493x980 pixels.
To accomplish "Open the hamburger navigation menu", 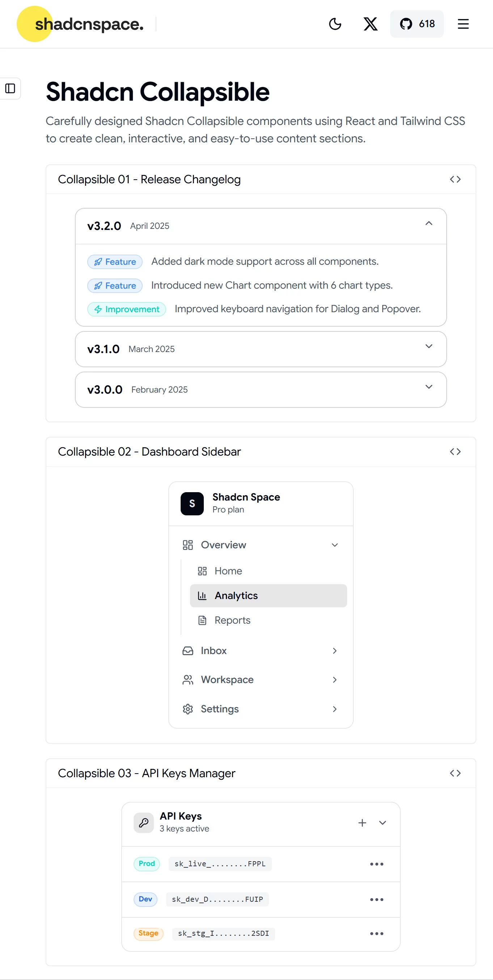I will (463, 24).
